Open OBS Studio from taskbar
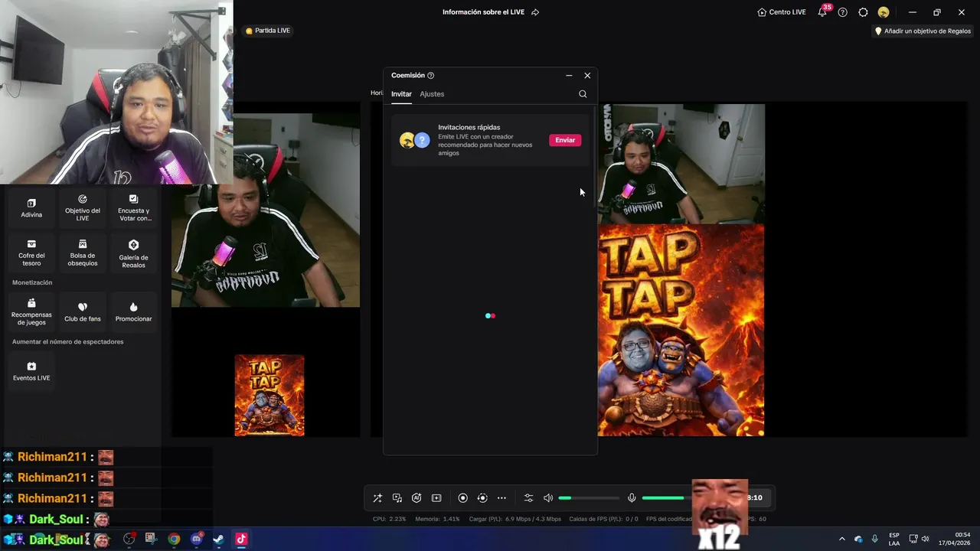The width and height of the screenshot is (980, 551). [129, 539]
